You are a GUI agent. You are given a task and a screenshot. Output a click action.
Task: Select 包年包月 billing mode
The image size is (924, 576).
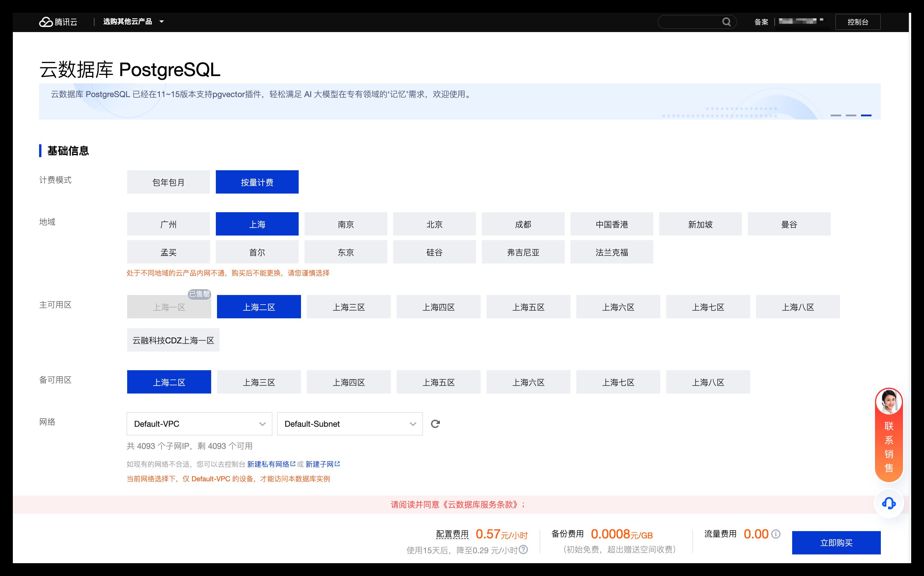(x=168, y=182)
